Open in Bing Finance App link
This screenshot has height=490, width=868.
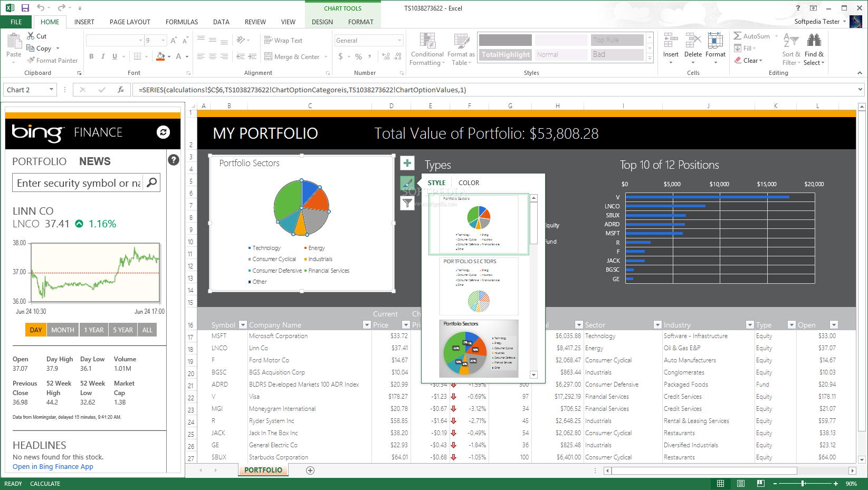pos(53,467)
